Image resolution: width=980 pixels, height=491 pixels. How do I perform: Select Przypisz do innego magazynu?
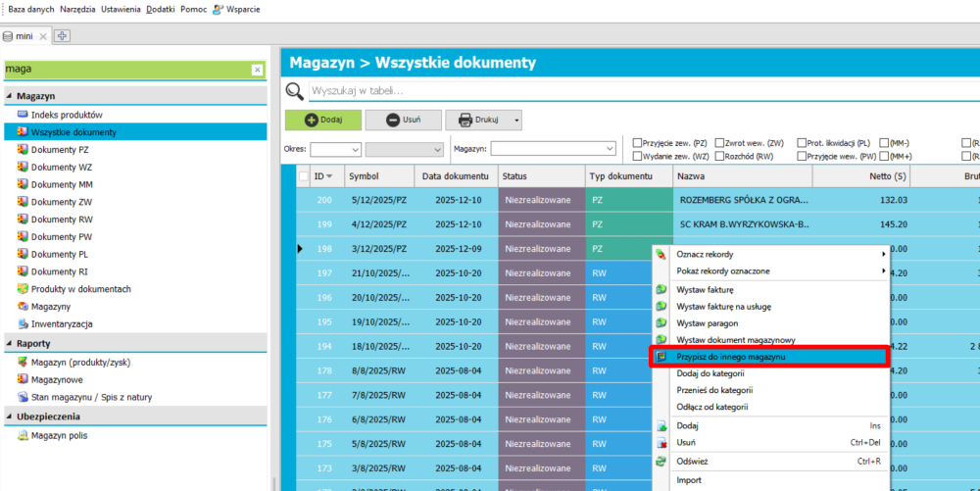730,357
